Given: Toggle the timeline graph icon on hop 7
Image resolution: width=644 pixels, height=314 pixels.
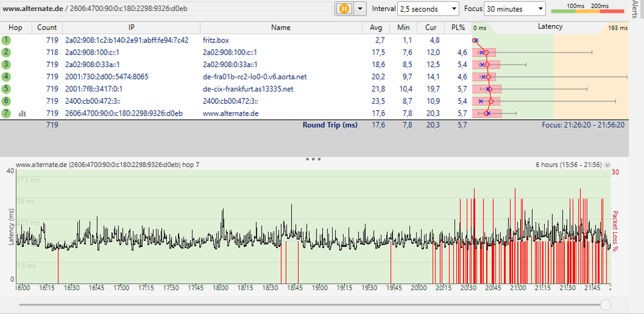Looking at the screenshot, I should (x=22, y=113).
